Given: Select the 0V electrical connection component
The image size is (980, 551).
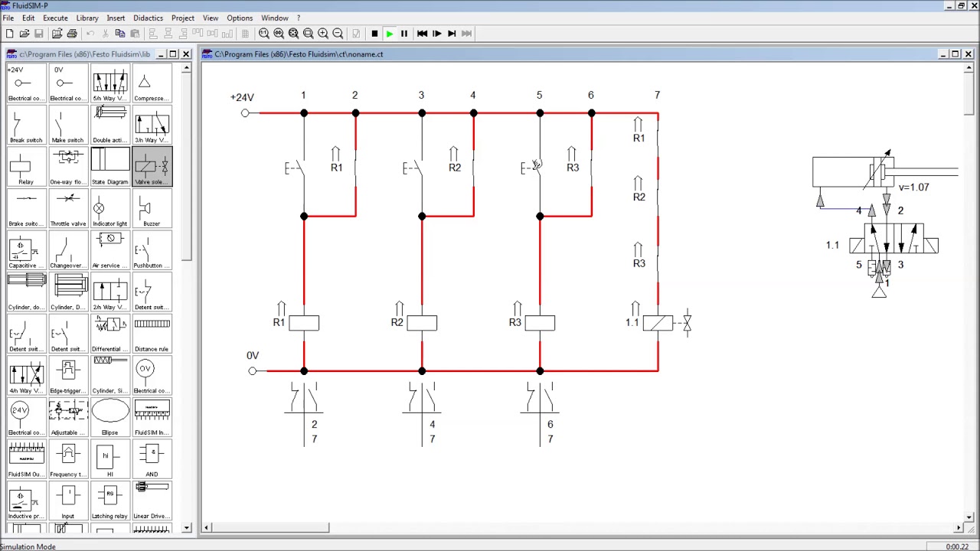Looking at the screenshot, I should click(x=68, y=83).
